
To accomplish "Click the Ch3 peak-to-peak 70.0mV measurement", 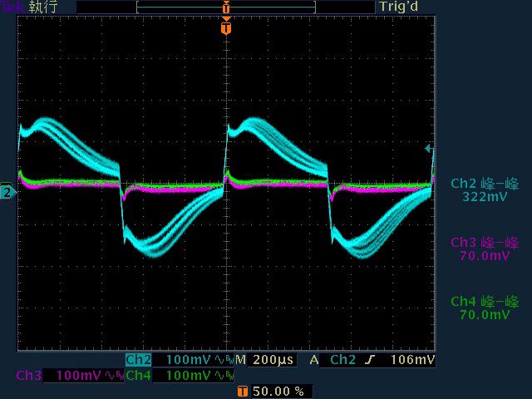I will [x=484, y=249].
